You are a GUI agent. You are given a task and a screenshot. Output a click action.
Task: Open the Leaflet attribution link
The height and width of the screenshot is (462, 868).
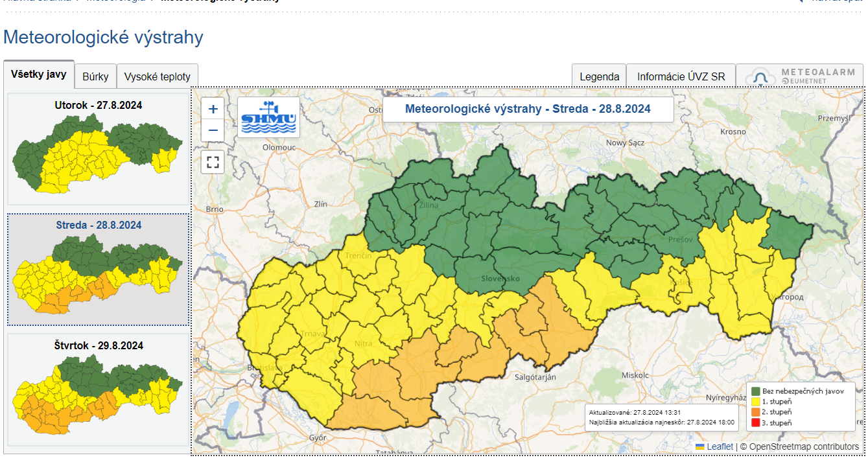pos(720,446)
